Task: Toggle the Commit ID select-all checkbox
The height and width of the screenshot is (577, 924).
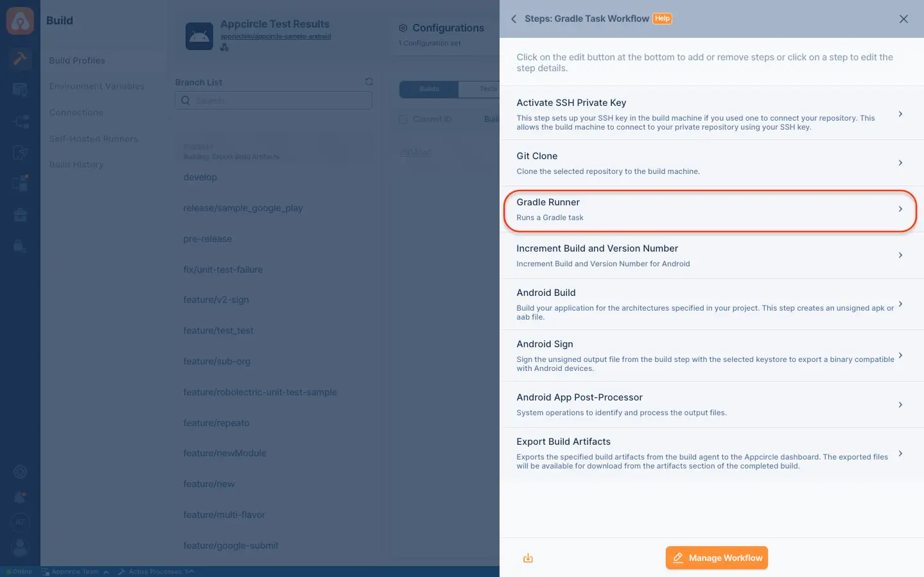Action: point(403,119)
